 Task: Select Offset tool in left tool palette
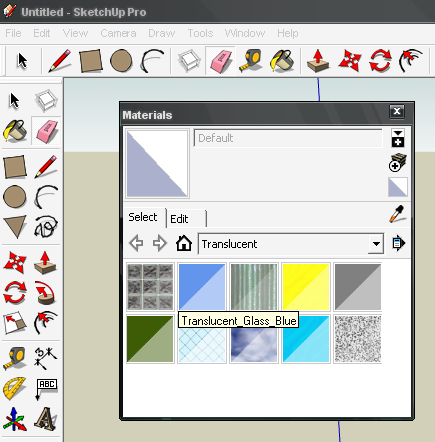[46, 323]
